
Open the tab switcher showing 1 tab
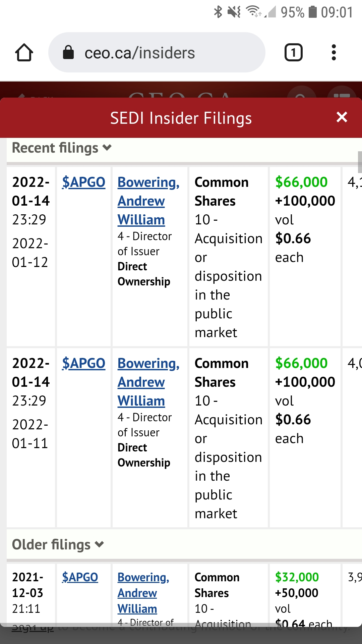click(x=293, y=53)
